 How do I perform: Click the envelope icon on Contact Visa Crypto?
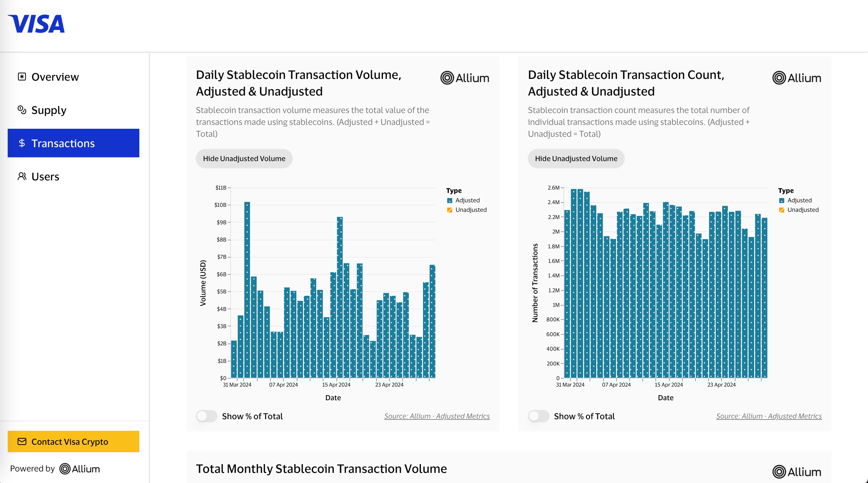pyautogui.click(x=22, y=441)
